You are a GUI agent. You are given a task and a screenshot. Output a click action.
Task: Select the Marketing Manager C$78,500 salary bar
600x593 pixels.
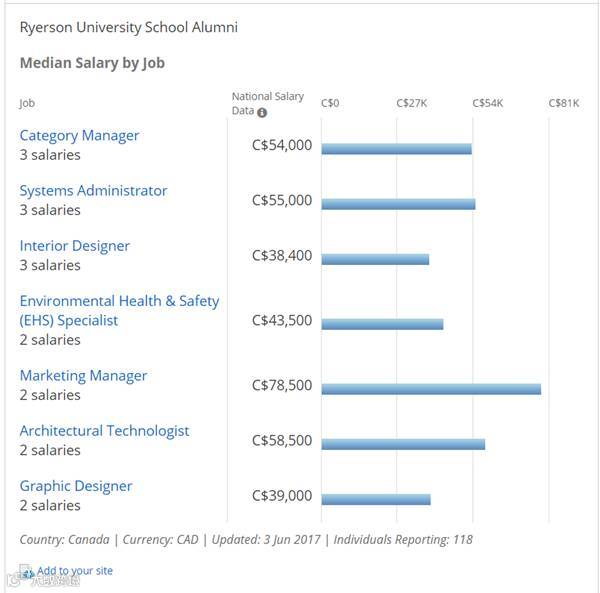click(x=431, y=389)
